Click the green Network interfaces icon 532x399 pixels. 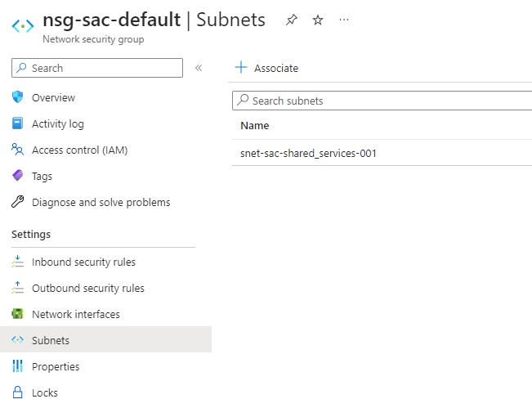point(17,314)
